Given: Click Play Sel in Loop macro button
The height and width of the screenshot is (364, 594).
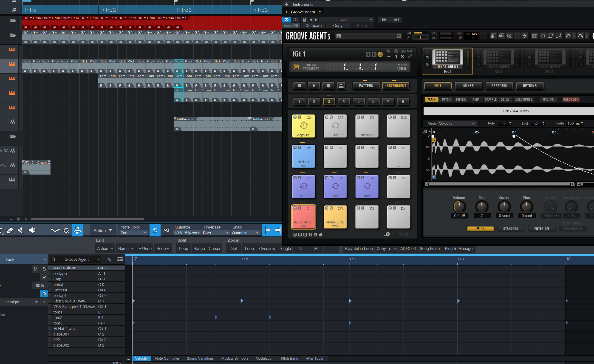Looking at the screenshot, I should (x=359, y=248).
